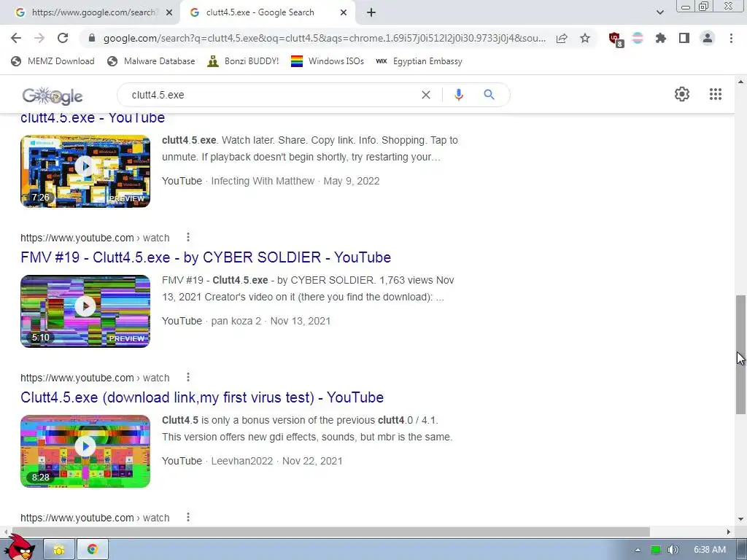Open the Egyptian Embassy bookmark
Screen dimensions: 747x560
coord(419,61)
